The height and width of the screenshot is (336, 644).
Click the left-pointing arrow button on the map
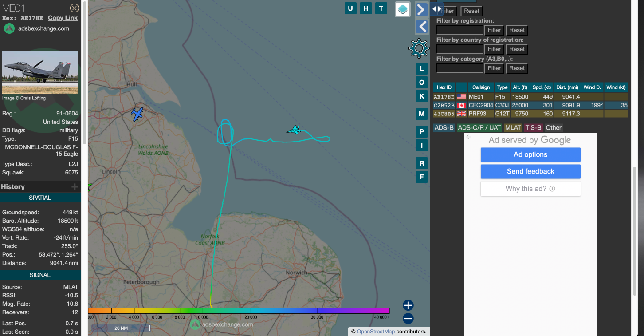point(421,27)
